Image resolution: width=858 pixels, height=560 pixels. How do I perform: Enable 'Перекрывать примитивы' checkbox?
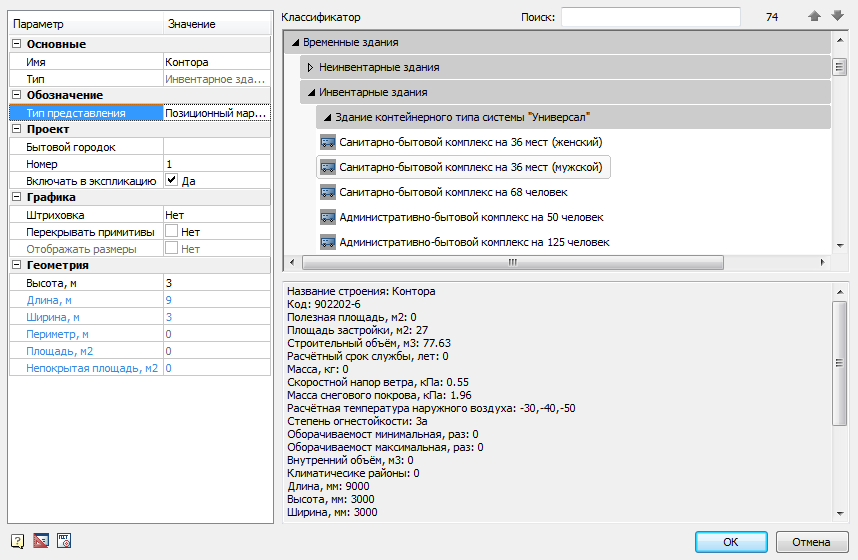pos(172,232)
